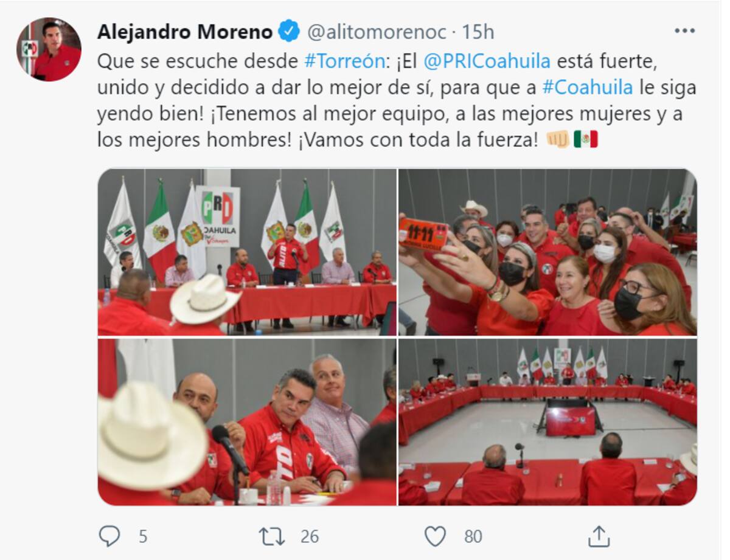Open the Alejandro Moreno display name

(184, 32)
